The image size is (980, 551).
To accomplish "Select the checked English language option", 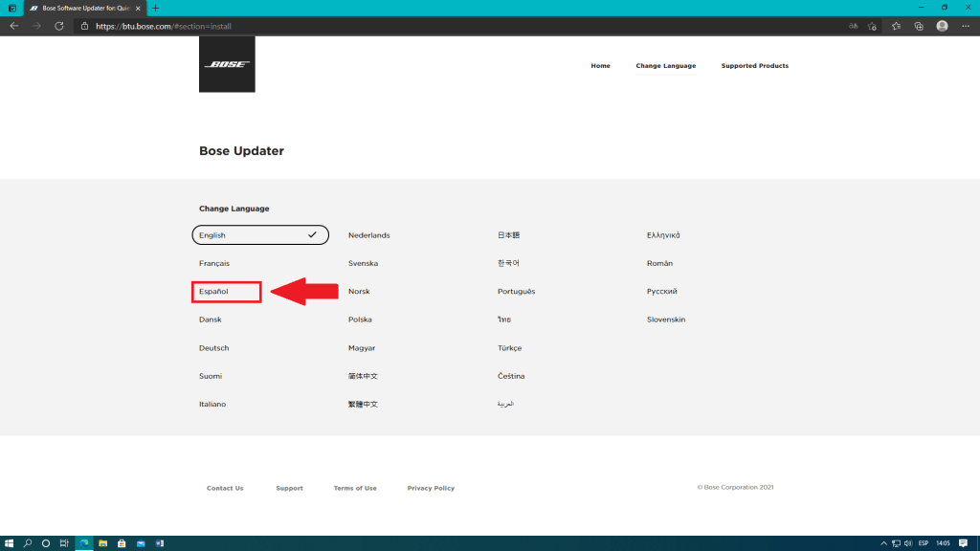I will pyautogui.click(x=260, y=235).
